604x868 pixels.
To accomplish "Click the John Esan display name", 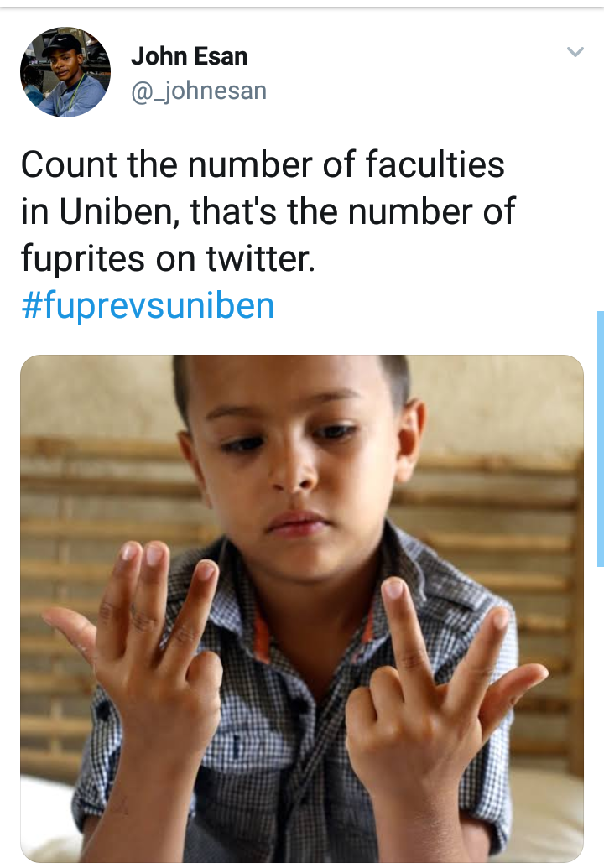I will 189,56.
